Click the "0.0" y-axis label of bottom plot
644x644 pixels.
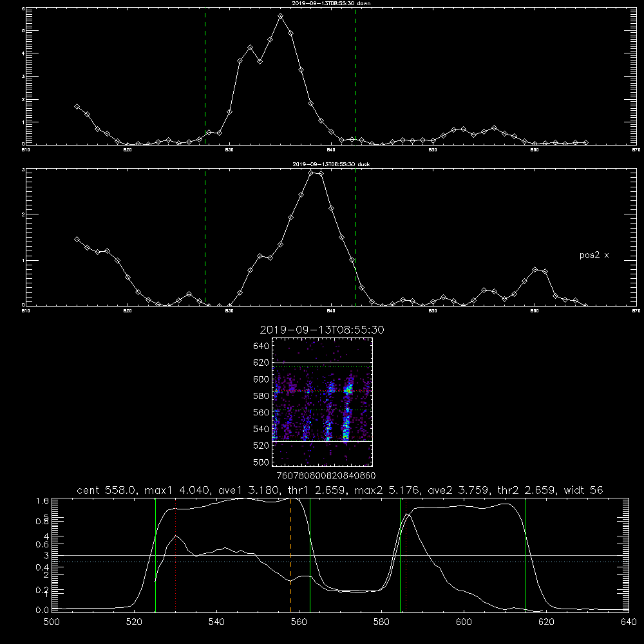coord(43,611)
